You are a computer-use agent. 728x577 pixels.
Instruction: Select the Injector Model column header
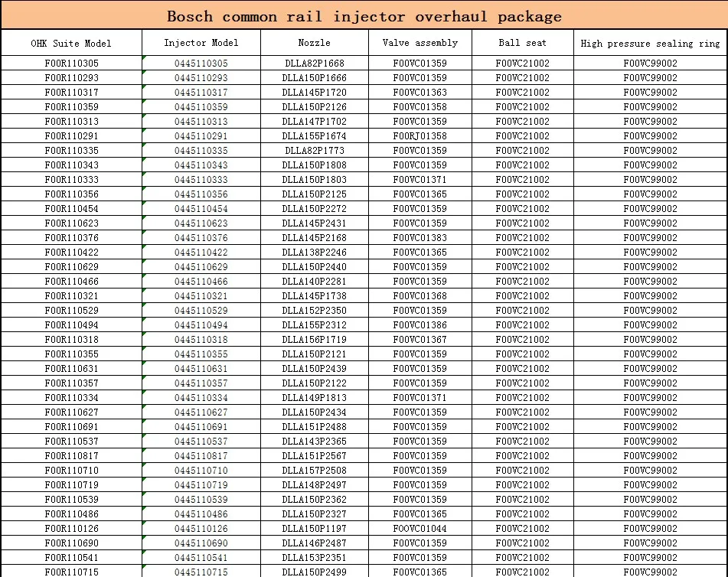tap(201, 43)
